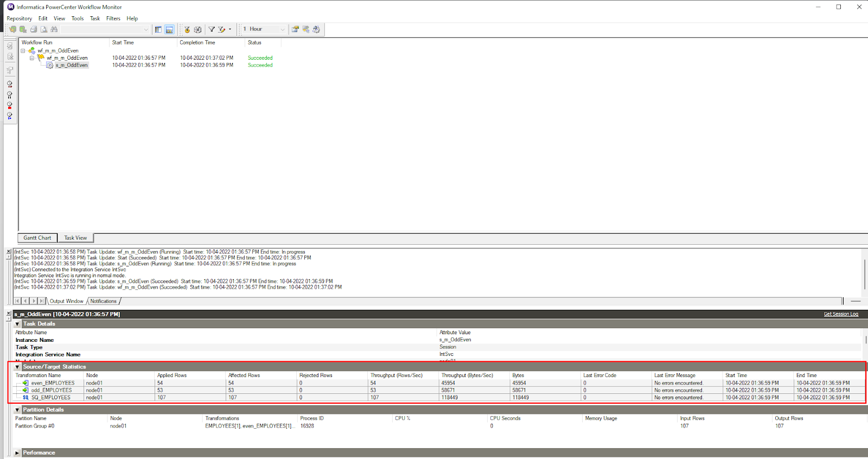This screenshot has width=868, height=459.
Task: Click the medal icon in the toolbar
Action: click(187, 29)
